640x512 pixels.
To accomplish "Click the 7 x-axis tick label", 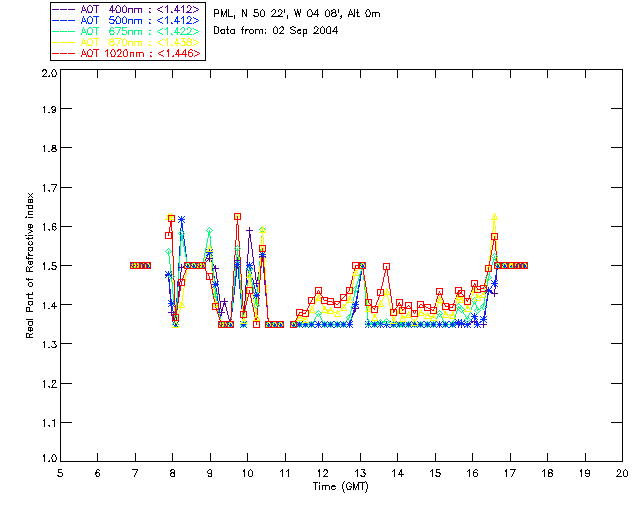I will click(135, 473).
